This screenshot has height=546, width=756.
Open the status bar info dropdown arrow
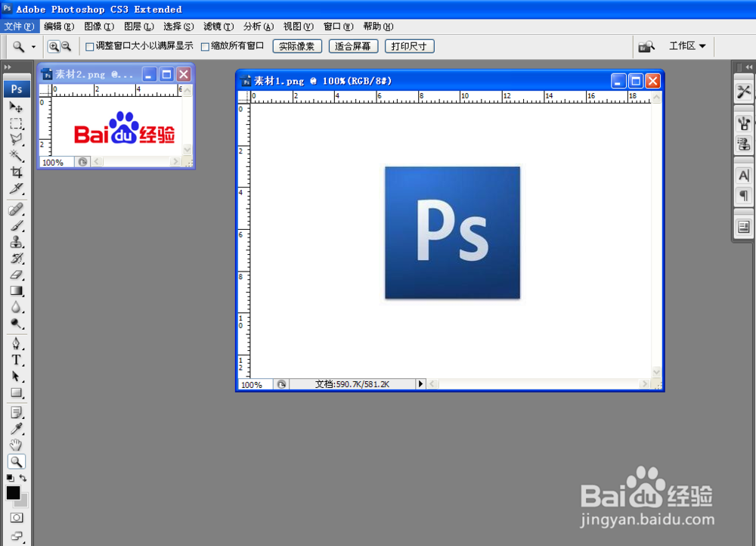(x=421, y=384)
